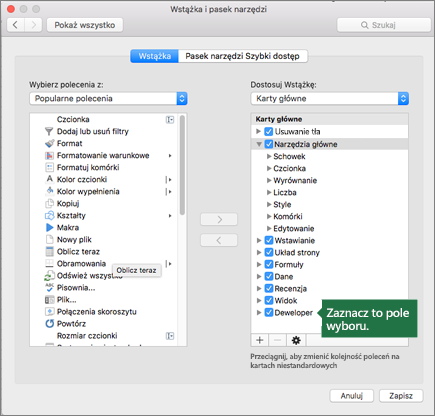
Task: Click the Format paintbrush icon
Action: pyautogui.click(x=49, y=143)
